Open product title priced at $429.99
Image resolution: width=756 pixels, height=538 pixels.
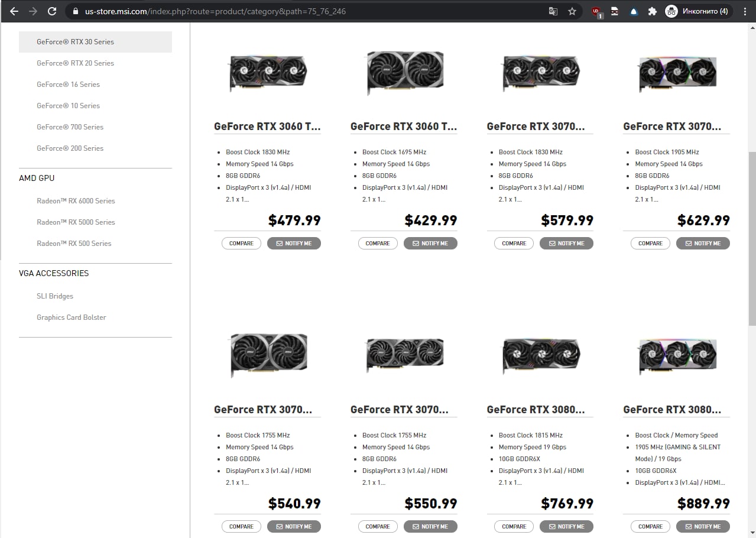click(x=404, y=127)
